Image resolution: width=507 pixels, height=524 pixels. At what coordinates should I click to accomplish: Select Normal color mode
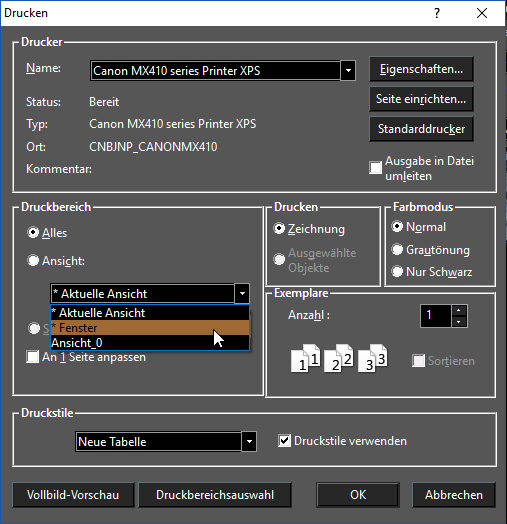click(397, 227)
